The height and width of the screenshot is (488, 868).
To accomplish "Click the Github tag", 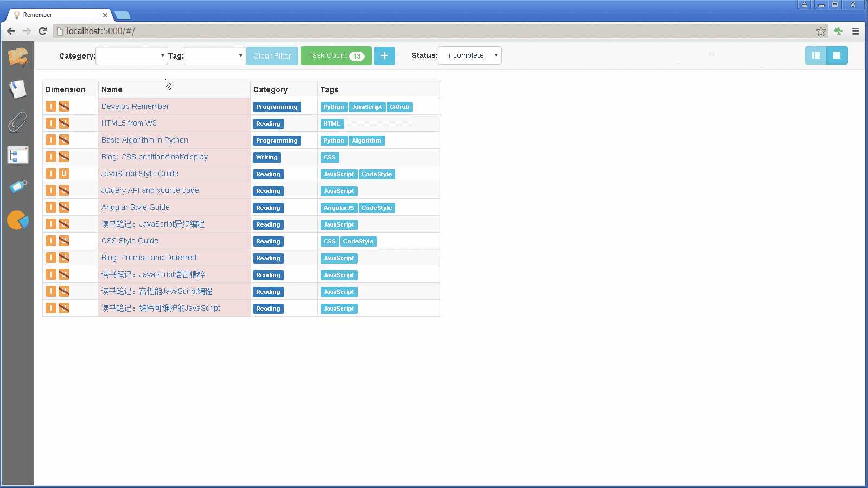I will coord(400,107).
